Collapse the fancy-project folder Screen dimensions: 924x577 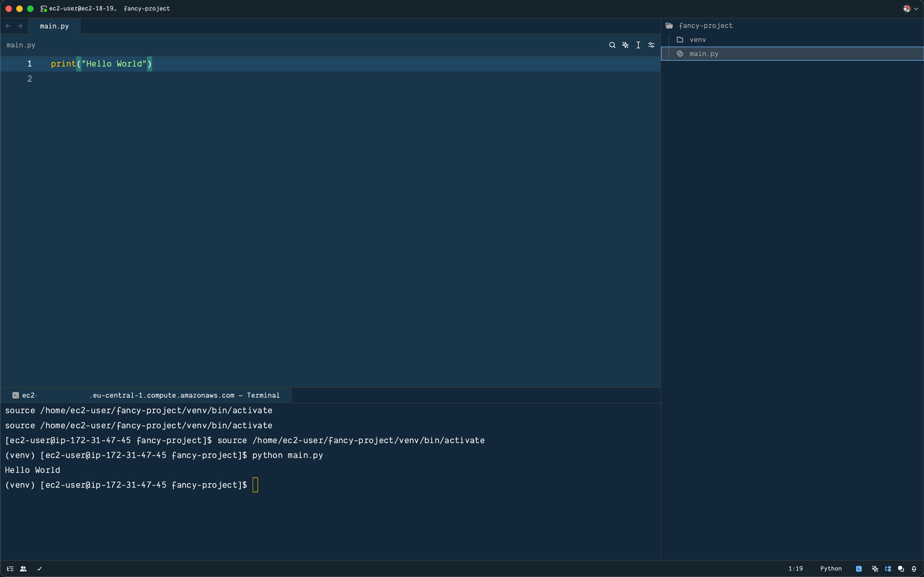pos(705,25)
